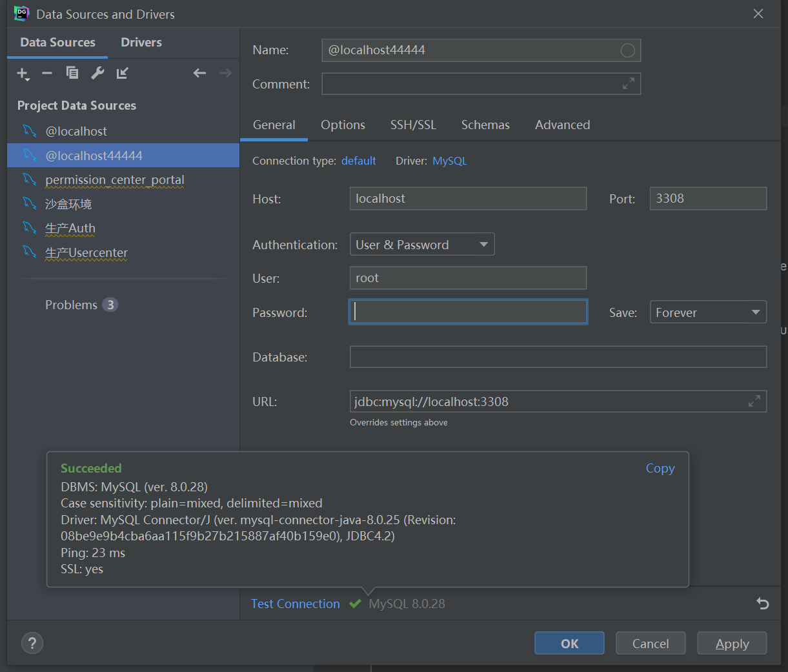Open the General tab
Screen dimensions: 788x672
[x=274, y=125]
